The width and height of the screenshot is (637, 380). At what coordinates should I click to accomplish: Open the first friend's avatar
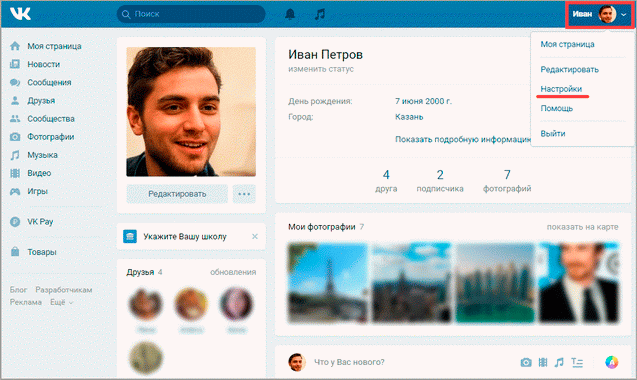[x=146, y=304]
